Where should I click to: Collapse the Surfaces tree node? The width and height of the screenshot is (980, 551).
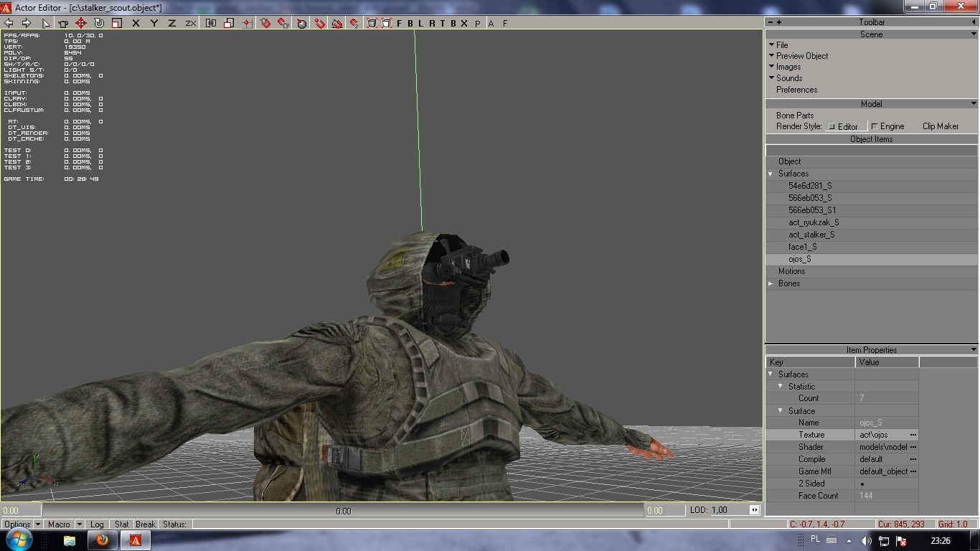tap(771, 174)
